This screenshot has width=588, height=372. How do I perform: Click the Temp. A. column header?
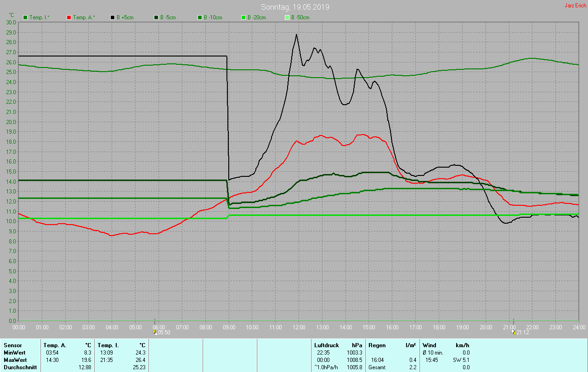point(55,345)
